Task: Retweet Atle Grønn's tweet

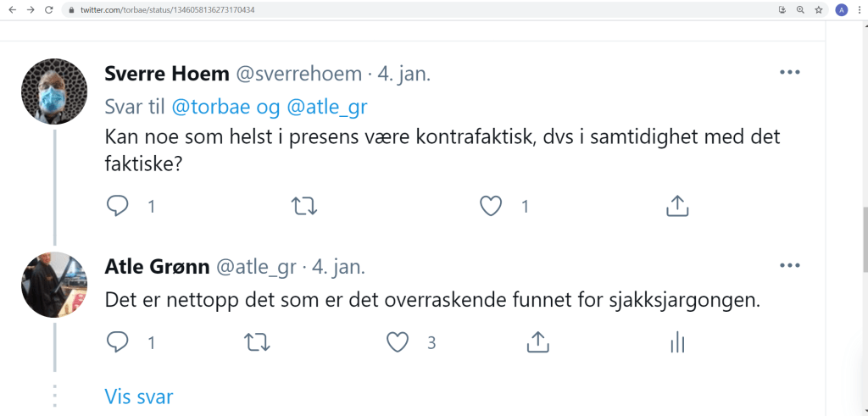Action: 256,342
